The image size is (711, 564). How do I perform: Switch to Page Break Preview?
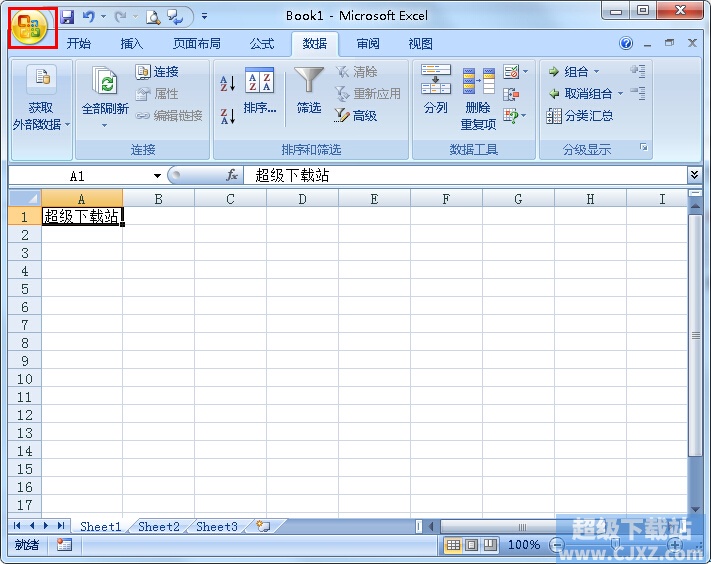[x=490, y=545]
